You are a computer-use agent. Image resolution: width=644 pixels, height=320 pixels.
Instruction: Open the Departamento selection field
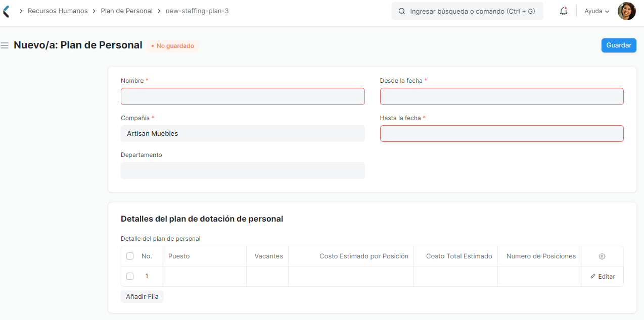pyautogui.click(x=243, y=170)
